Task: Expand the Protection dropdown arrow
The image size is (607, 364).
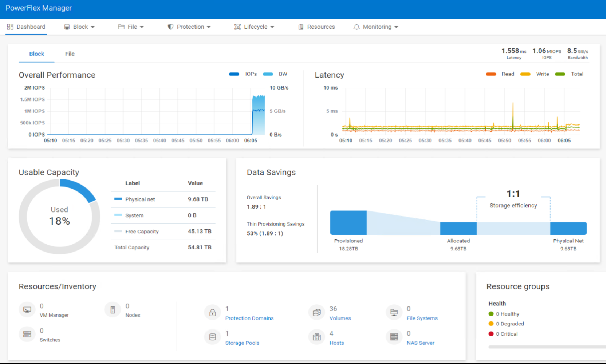Action: (x=209, y=27)
